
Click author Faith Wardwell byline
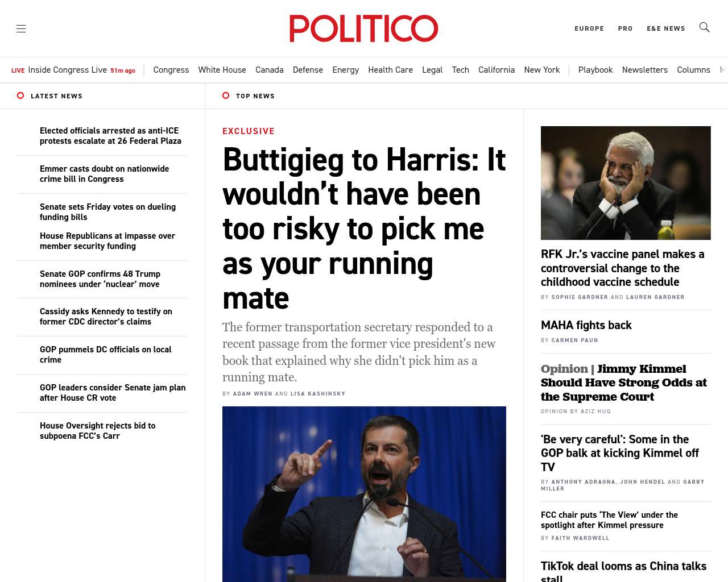click(580, 538)
